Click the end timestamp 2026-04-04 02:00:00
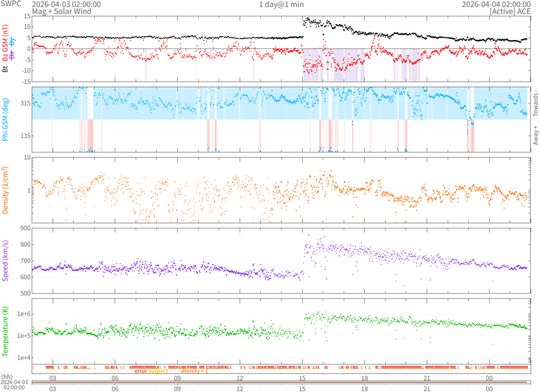540x392 pixels. coord(496,4)
